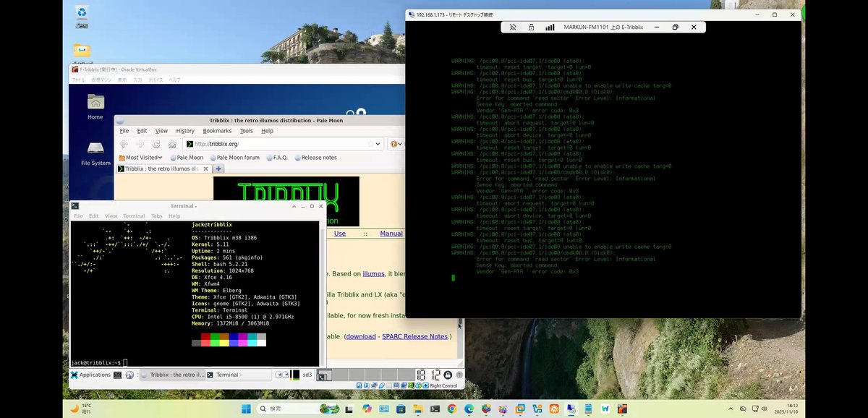Screen dimensions: 868x418
Task: Bookmark page with the star icon
Action: tap(371, 144)
